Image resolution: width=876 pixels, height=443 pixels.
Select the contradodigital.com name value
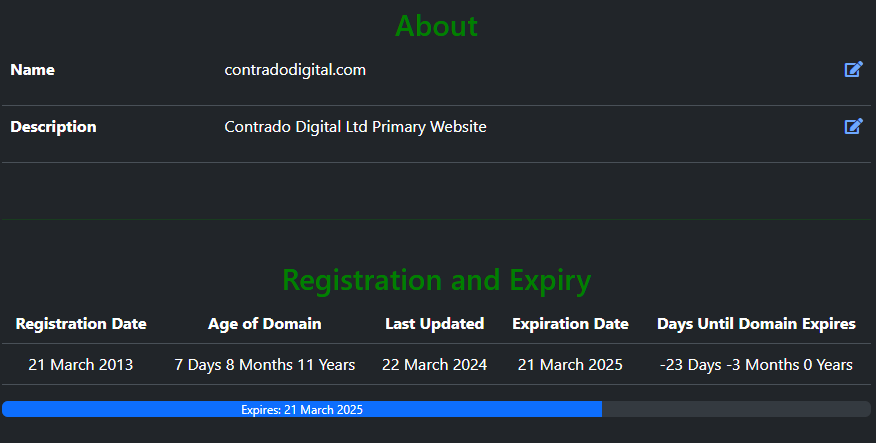(x=295, y=70)
